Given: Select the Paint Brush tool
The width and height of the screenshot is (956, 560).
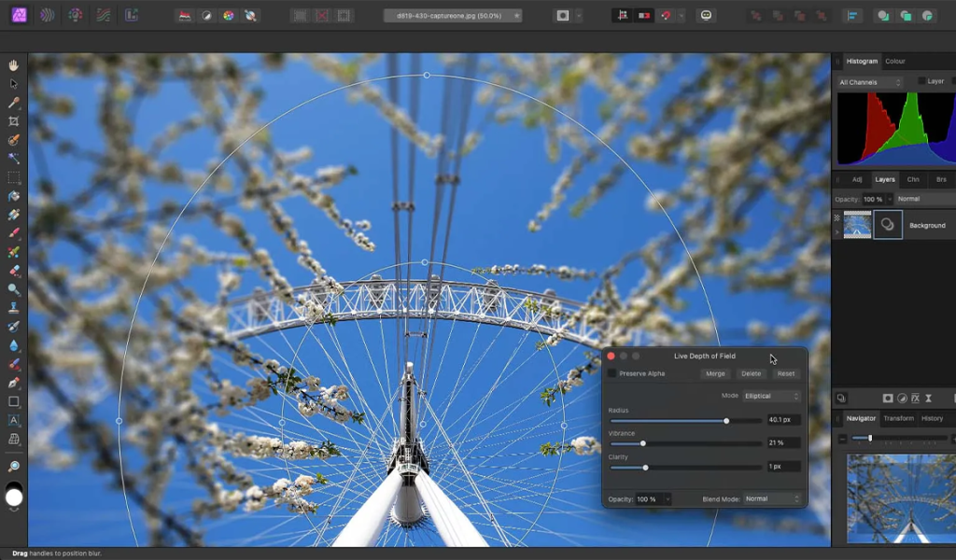Looking at the screenshot, I should coord(13,233).
